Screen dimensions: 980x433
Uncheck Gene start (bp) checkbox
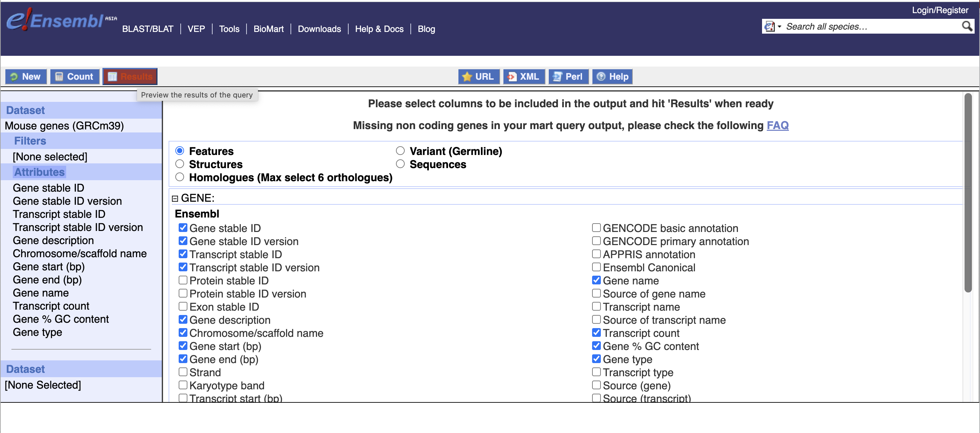183,346
